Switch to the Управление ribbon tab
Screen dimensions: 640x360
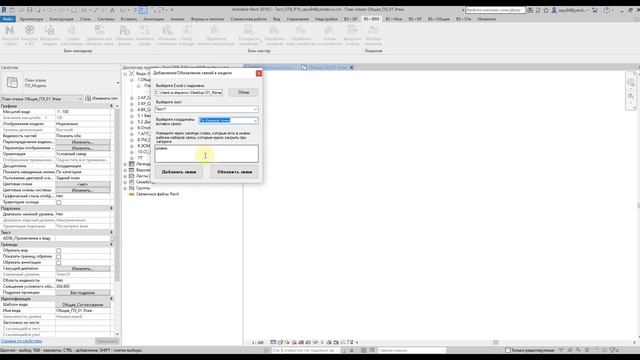coord(298,19)
